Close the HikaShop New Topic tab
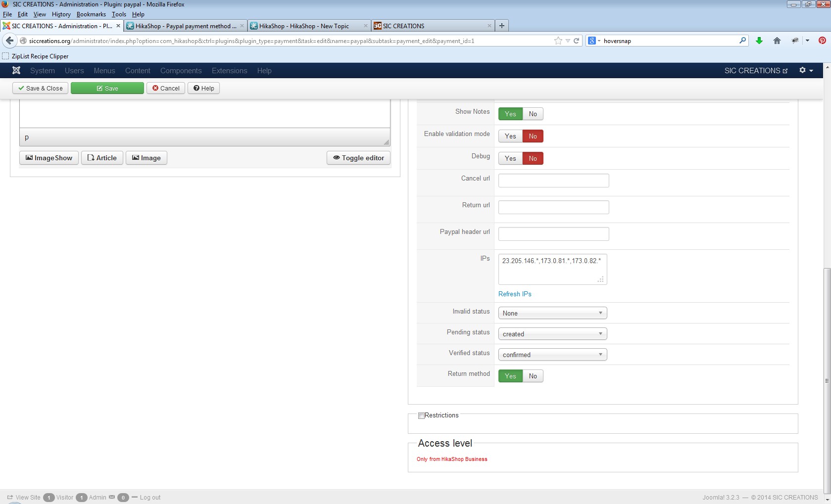The height and width of the screenshot is (504, 831). click(x=366, y=26)
